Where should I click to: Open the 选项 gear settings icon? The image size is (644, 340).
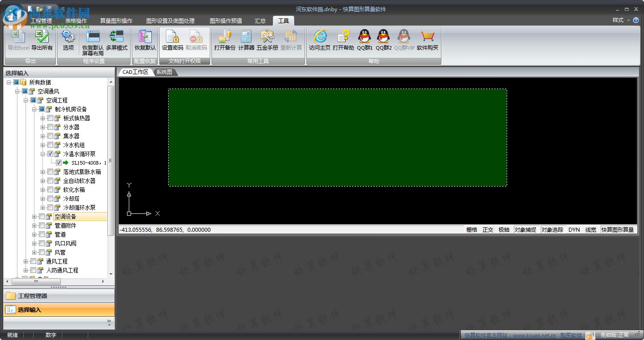68,37
